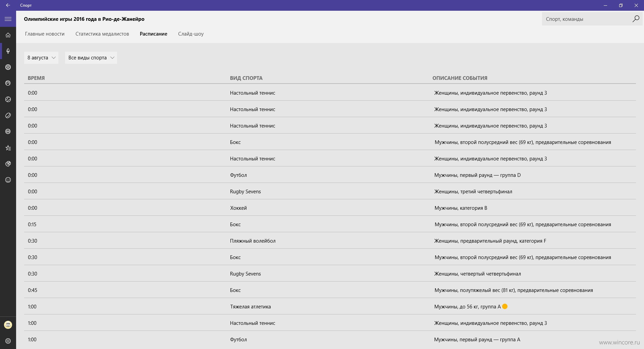644x349 pixels.
Task: Open the settings gear in sidebar
Action: click(8, 341)
